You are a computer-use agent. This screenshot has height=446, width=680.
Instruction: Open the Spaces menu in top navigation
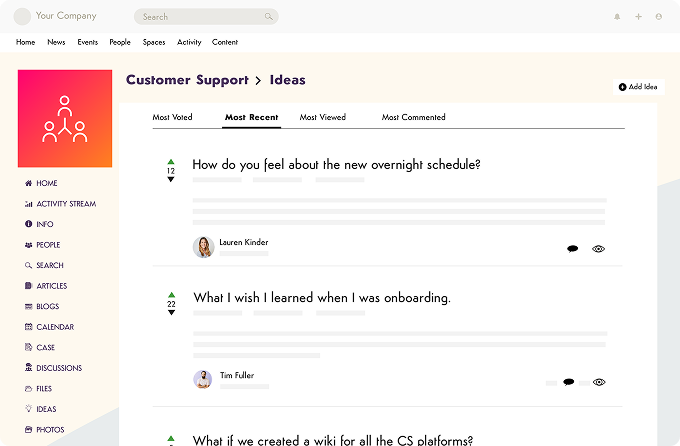pyautogui.click(x=154, y=42)
